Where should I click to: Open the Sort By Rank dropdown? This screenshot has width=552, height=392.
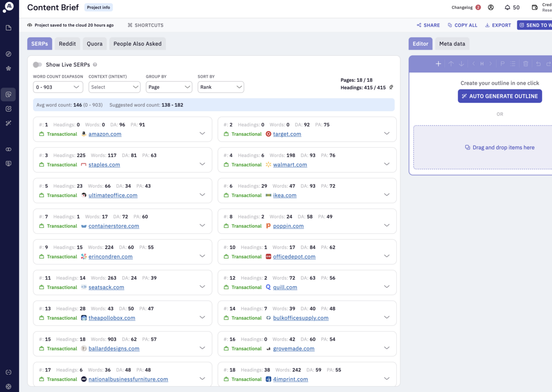coord(221,87)
